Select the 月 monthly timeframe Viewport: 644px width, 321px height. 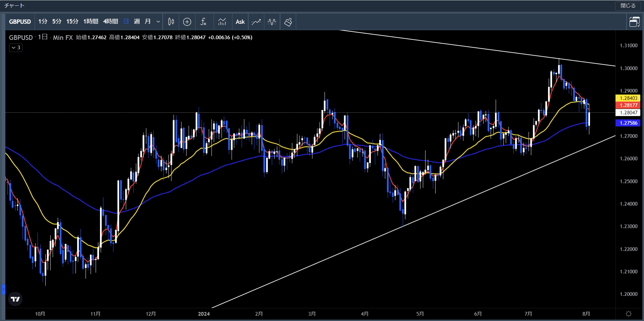point(148,22)
